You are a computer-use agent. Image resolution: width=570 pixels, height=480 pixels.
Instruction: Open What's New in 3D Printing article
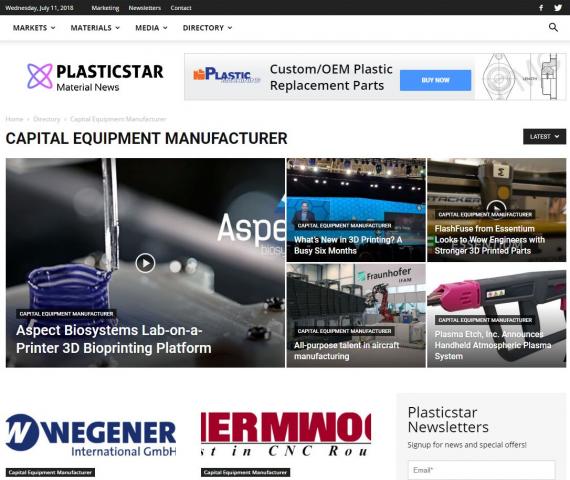(348, 245)
